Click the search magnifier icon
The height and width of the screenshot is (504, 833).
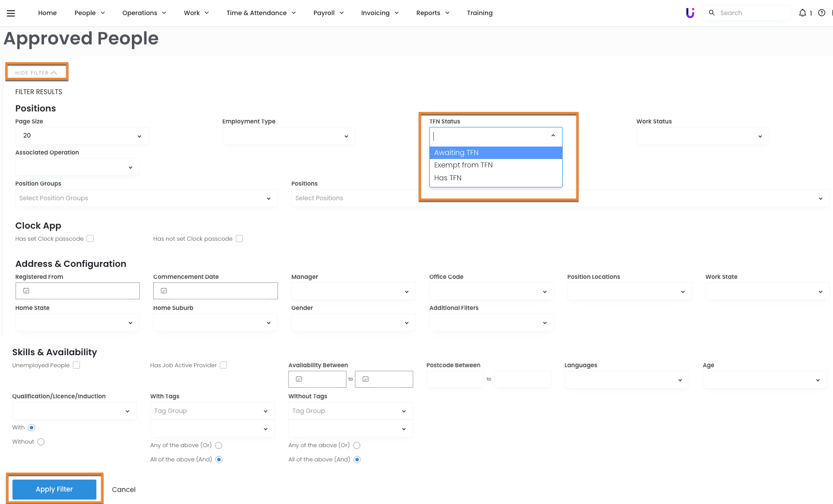[712, 13]
